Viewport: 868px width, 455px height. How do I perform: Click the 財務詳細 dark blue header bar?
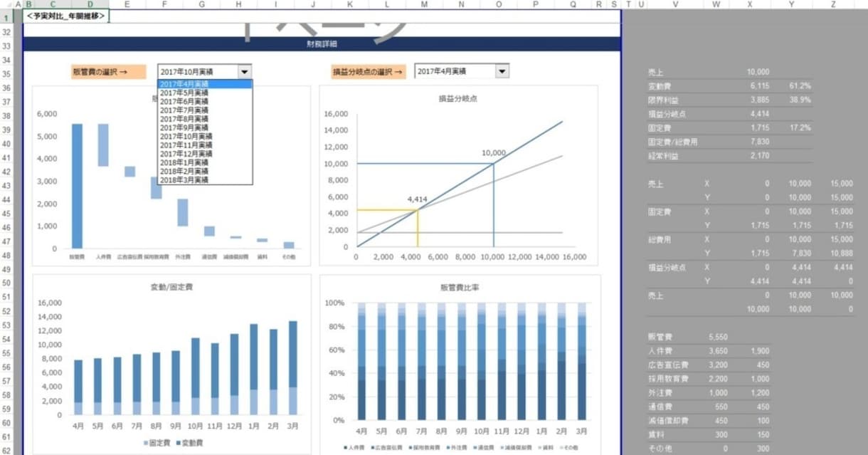pos(322,44)
